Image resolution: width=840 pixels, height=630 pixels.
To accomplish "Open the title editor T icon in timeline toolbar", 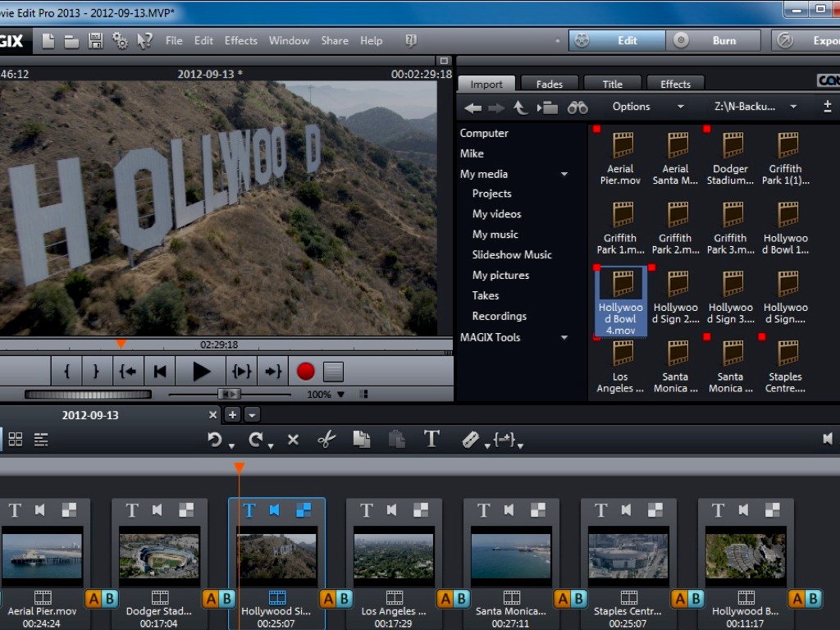I will pyautogui.click(x=431, y=439).
